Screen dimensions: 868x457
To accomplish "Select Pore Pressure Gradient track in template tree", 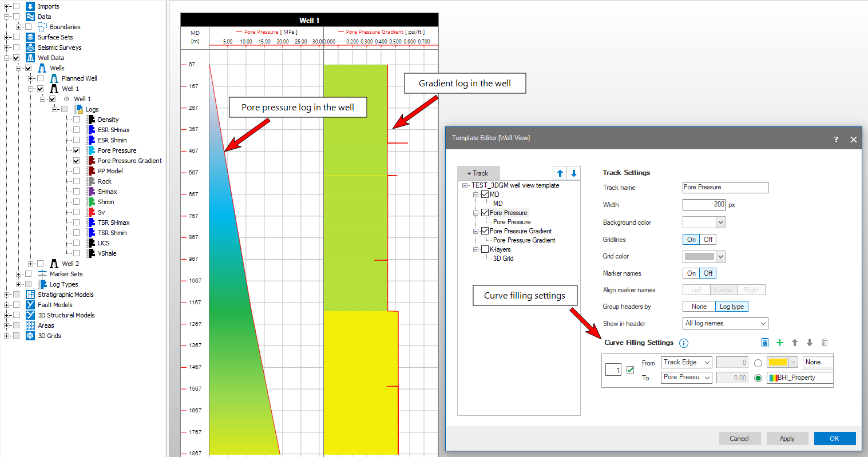I will [520, 231].
